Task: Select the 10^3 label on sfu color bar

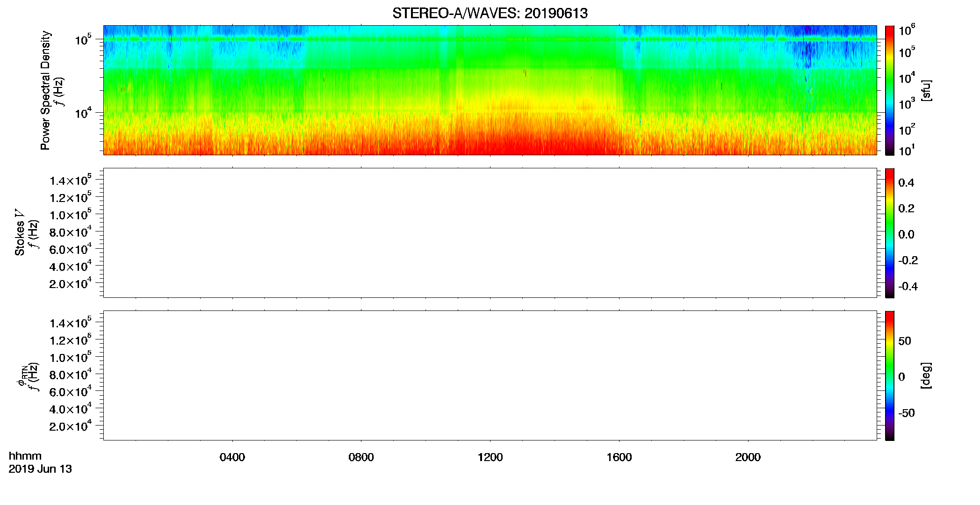Action: [x=907, y=103]
